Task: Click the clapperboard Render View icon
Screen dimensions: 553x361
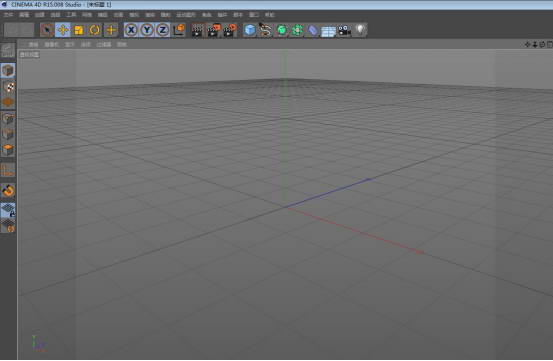Action: (198, 30)
